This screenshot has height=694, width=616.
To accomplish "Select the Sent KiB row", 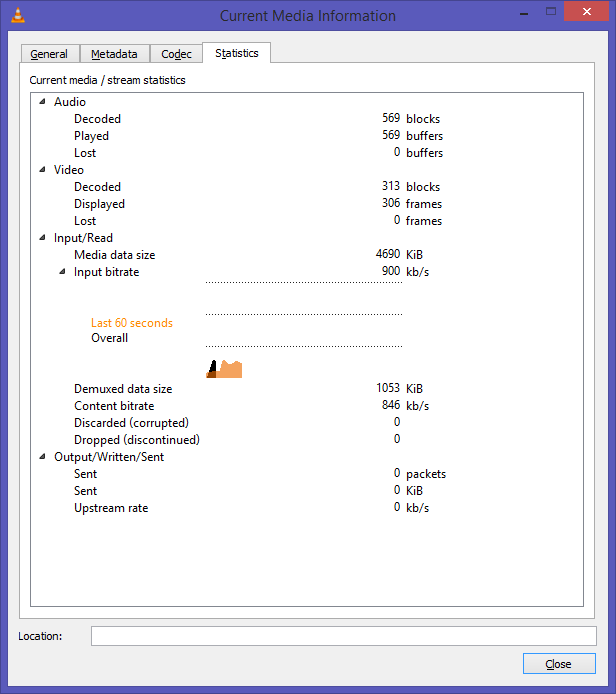I will 307,491.
